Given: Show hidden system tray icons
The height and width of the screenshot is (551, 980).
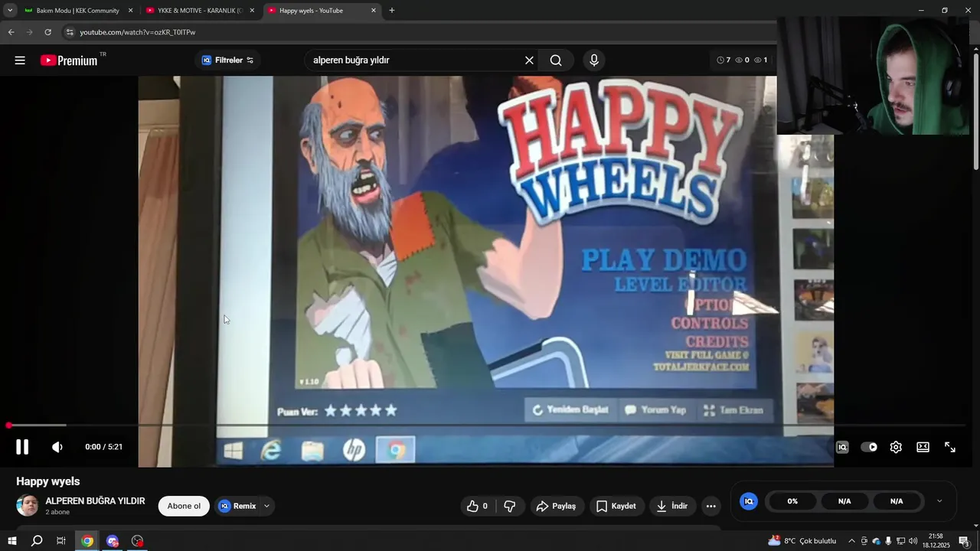Looking at the screenshot, I should [851, 541].
